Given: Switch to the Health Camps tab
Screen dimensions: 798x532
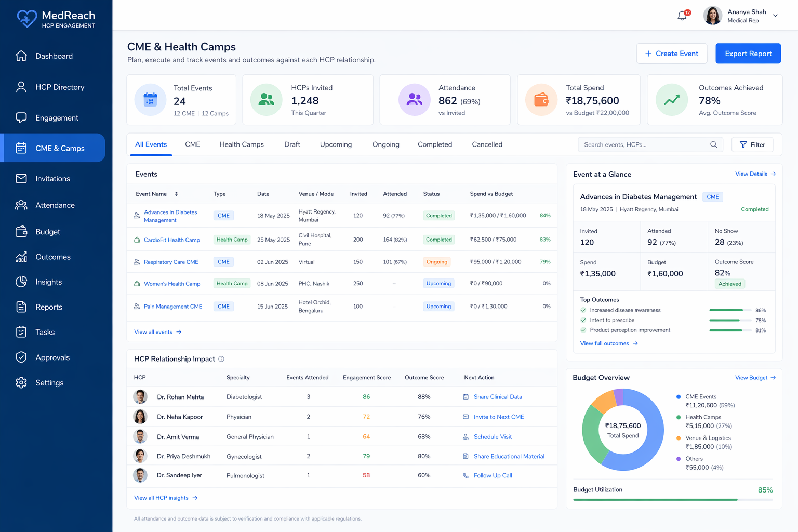Looking at the screenshot, I should point(241,144).
